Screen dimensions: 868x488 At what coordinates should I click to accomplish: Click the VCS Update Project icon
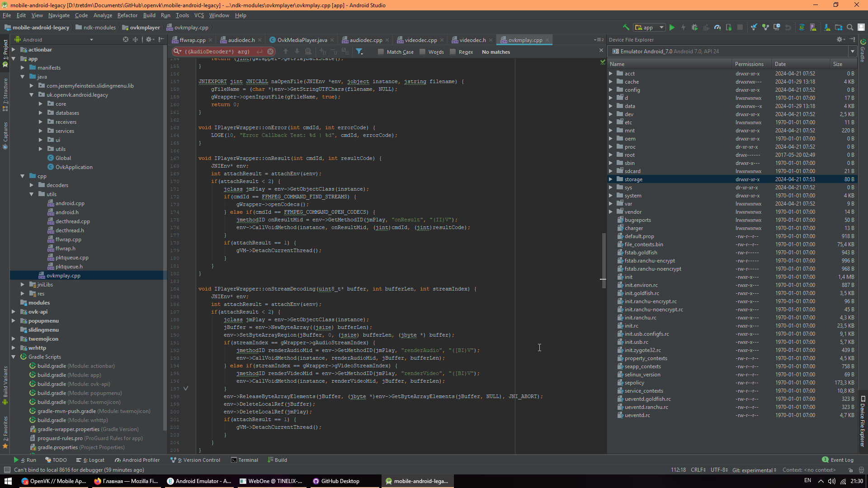(754, 28)
